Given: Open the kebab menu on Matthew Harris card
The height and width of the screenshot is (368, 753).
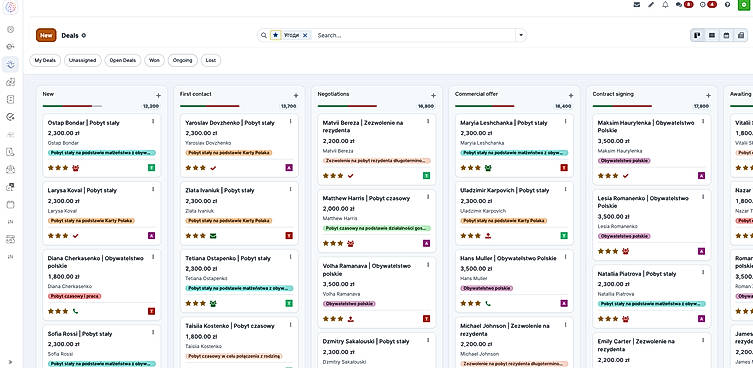Looking at the screenshot, I should tap(428, 197).
